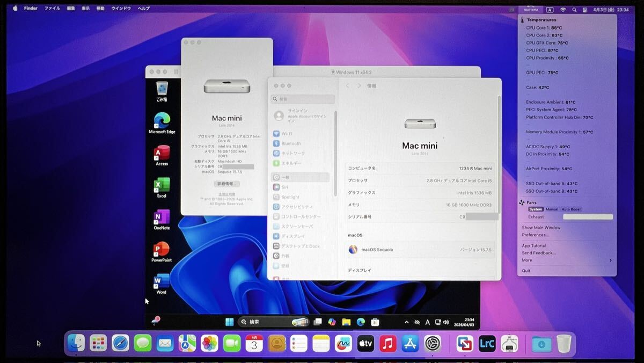Open File Explorer in the Windows taskbar

[x=346, y=322]
